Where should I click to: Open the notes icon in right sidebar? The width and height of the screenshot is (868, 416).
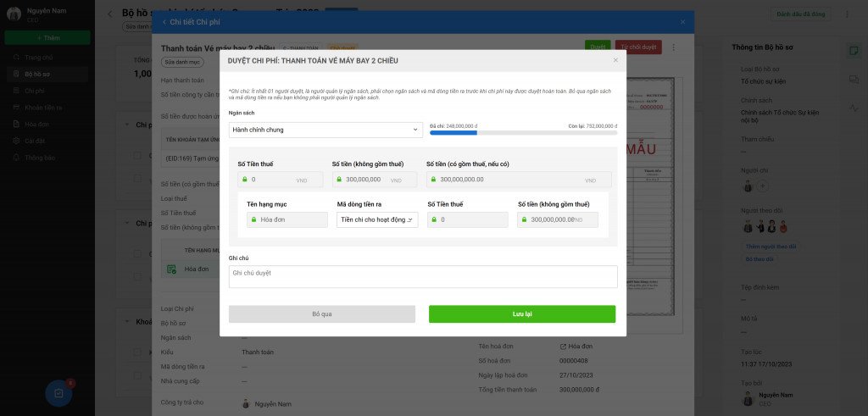coord(854,52)
